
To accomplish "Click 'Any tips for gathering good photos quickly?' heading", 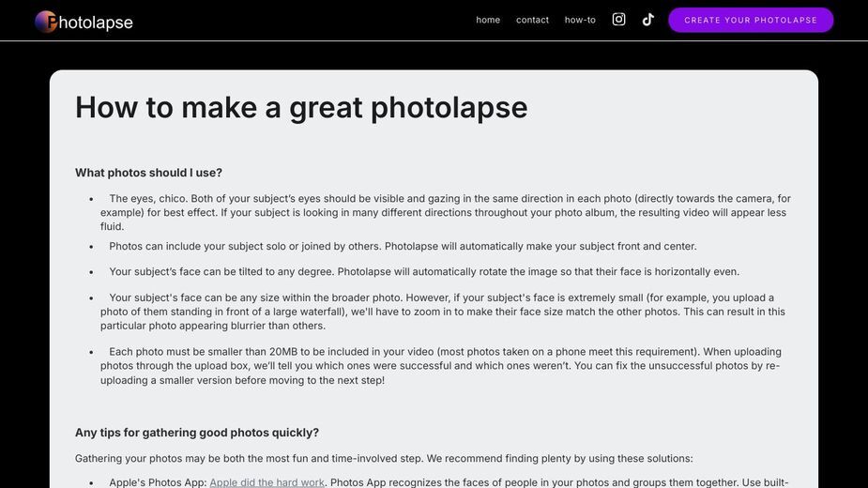I will [197, 433].
